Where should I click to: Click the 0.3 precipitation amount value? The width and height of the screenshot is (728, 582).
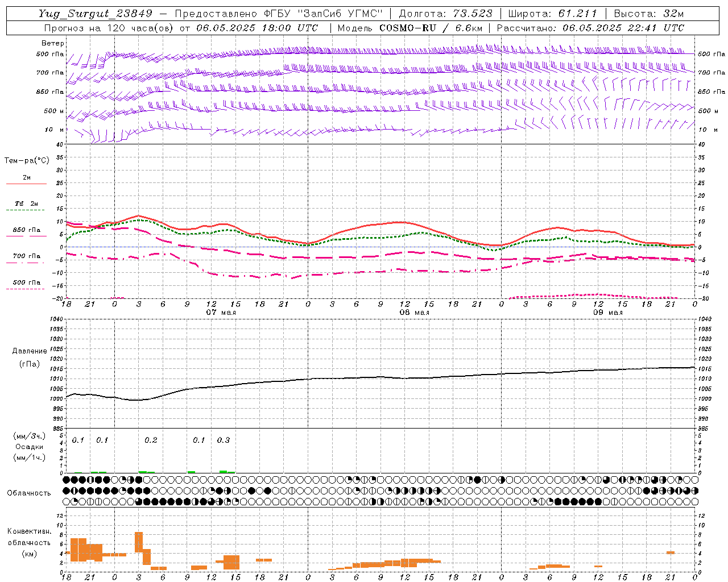[x=224, y=440]
